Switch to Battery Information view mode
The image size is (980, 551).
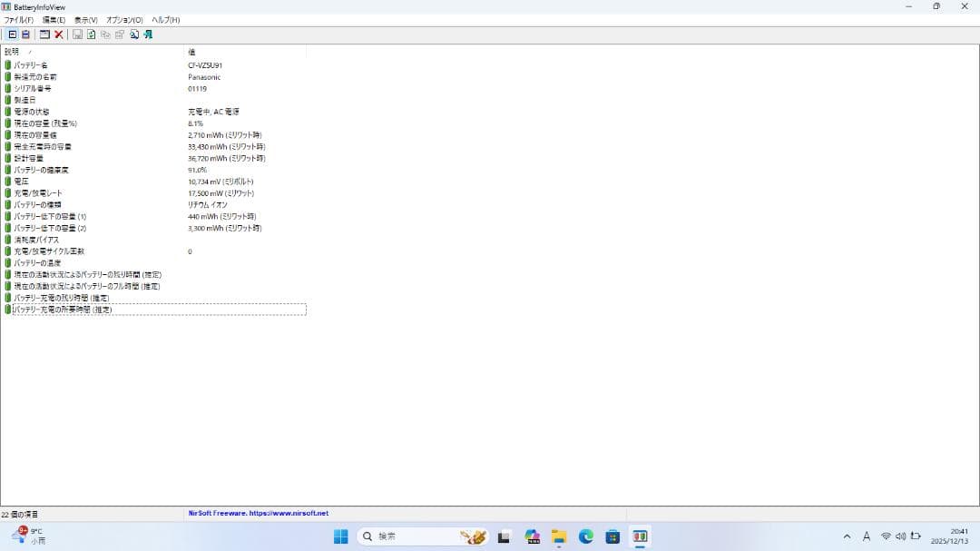coord(13,34)
